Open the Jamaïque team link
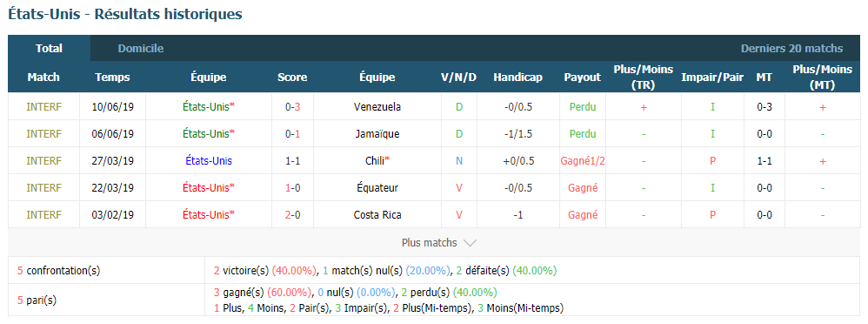The width and height of the screenshot is (868, 324). pos(377,134)
